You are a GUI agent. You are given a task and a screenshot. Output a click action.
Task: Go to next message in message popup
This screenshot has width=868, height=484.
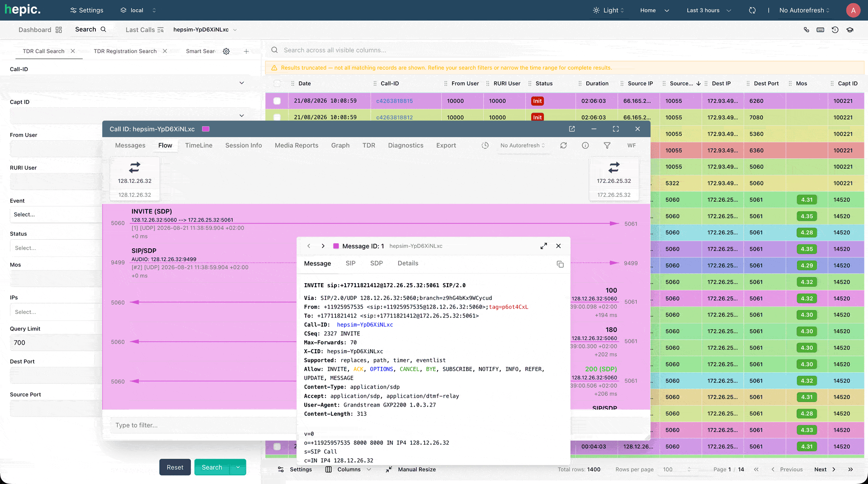coord(323,246)
